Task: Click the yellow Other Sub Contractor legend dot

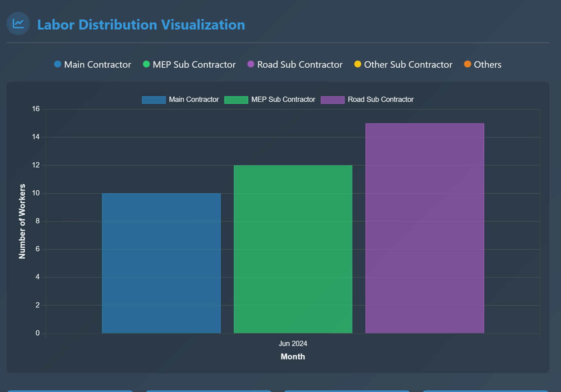Action: point(358,64)
